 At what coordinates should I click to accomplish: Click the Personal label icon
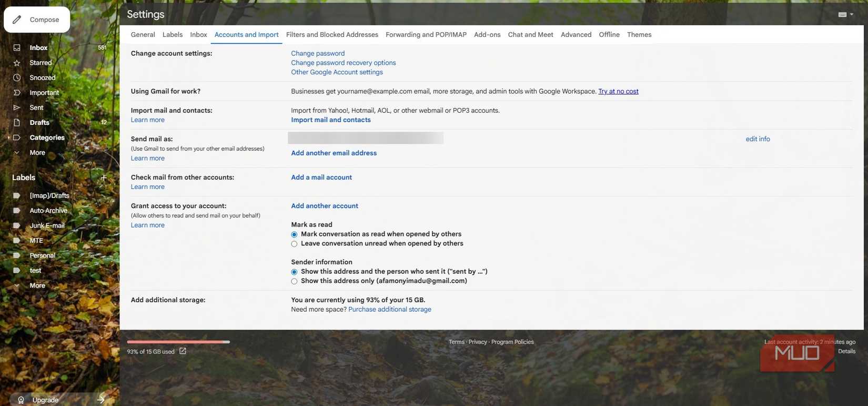tap(17, 255)
